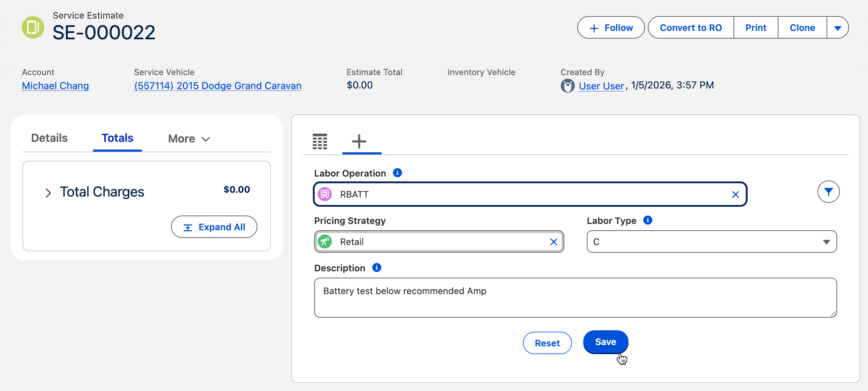Click the Follow button
Screen dimensions: 868x391
[611, 28]
